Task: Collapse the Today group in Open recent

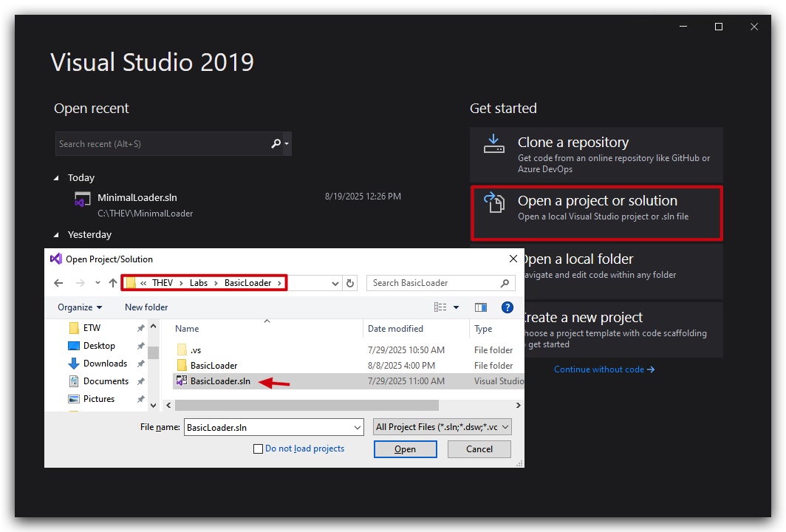Action: tap(56, 178)
